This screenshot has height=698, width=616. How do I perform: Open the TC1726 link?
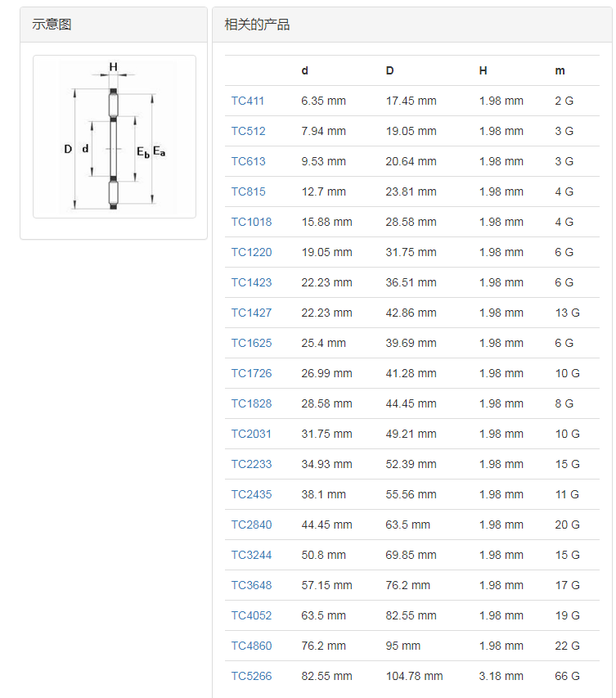249,373
